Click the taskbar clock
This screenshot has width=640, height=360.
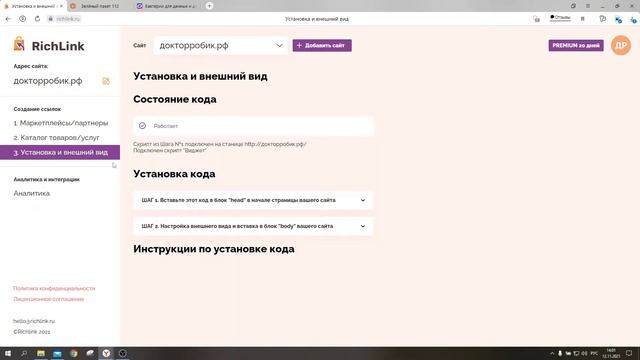(611, 353)
